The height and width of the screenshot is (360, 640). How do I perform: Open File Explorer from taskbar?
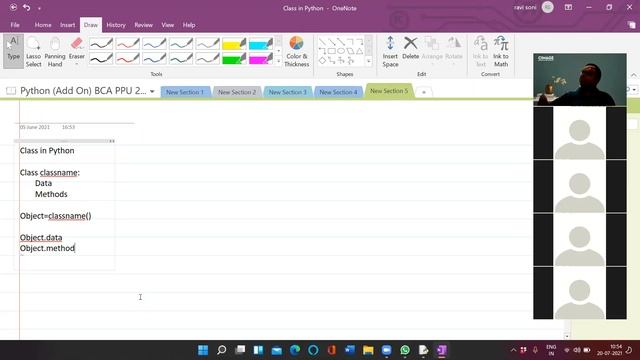click(368, 350)
